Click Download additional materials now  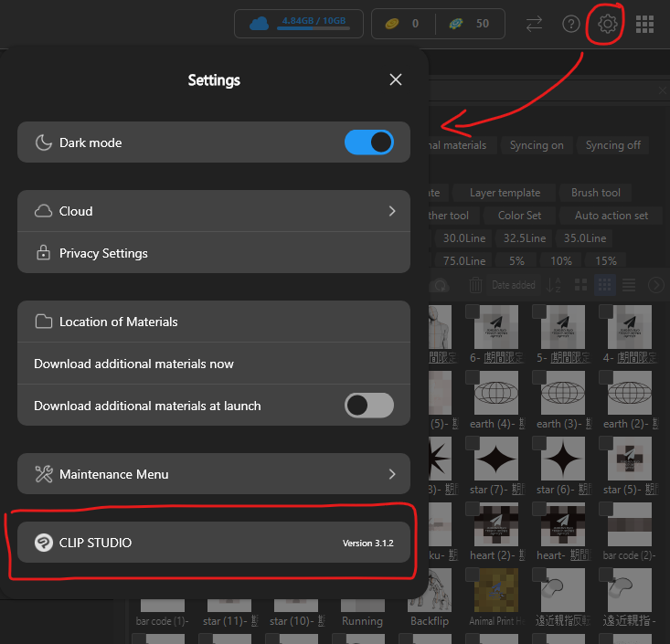[214, 364]
